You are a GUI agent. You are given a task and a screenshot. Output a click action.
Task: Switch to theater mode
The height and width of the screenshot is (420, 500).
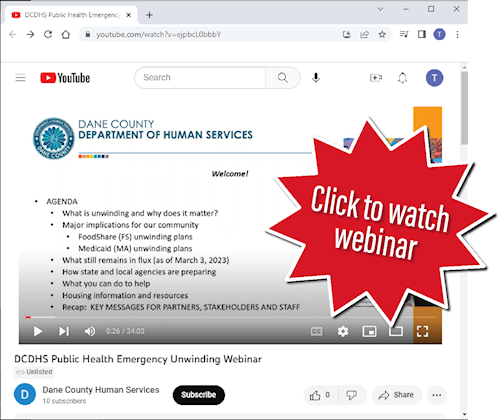click(x=396, y=331)
